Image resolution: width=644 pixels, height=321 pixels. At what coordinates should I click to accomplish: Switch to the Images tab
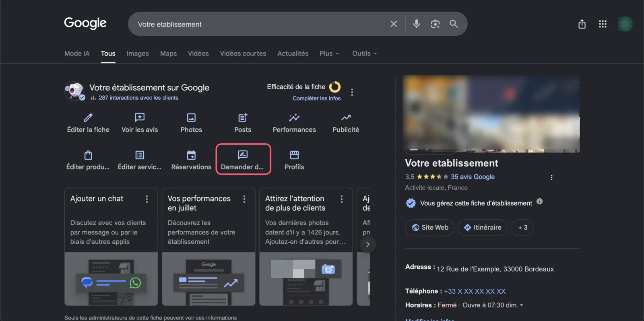(x=138, y=53)
